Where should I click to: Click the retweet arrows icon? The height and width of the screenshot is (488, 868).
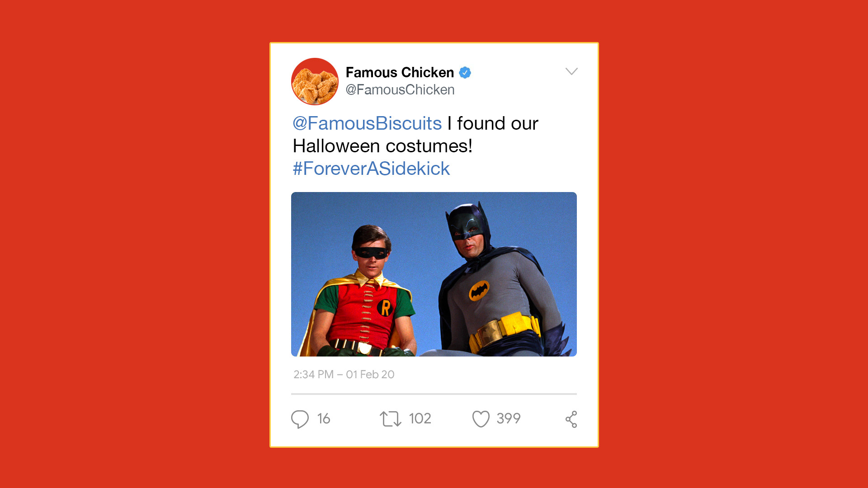pyautogui.click(x=391, y=419)
